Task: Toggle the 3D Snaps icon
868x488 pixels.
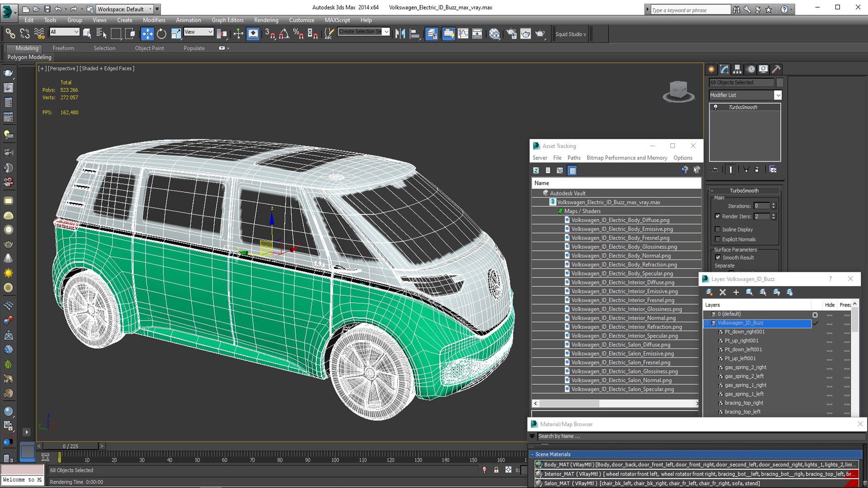Action: [269, 33]
